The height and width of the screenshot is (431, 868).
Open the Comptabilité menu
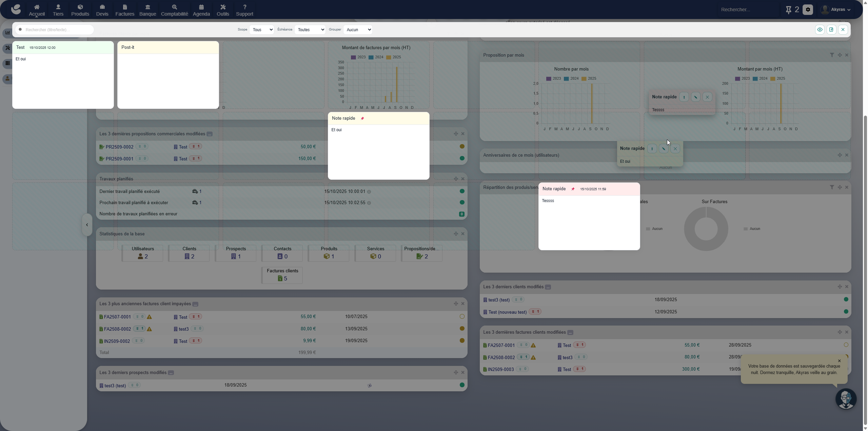point(174,10)
